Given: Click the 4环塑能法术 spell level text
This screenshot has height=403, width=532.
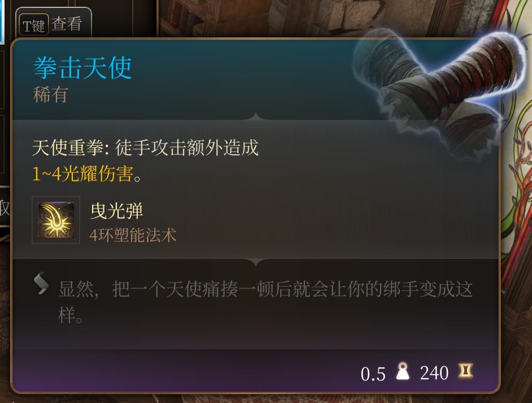Looking at the screenshot, I should [133, 235].
